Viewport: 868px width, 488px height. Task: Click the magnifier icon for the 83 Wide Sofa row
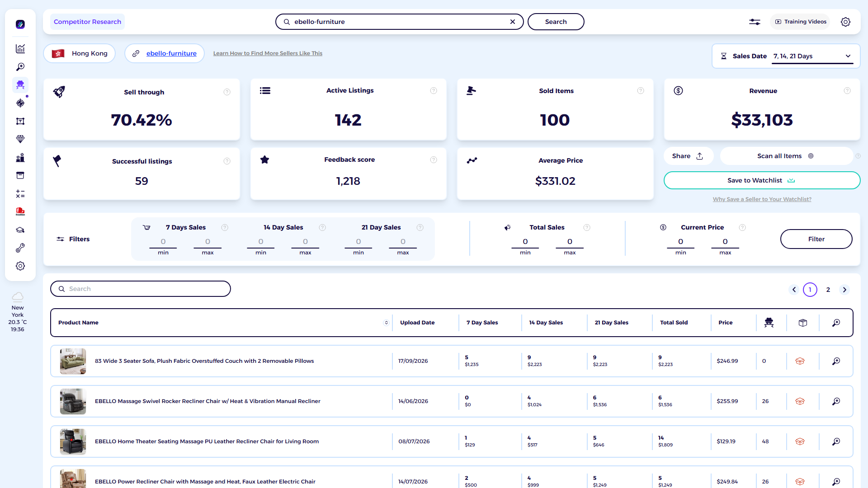pos(836,361)
